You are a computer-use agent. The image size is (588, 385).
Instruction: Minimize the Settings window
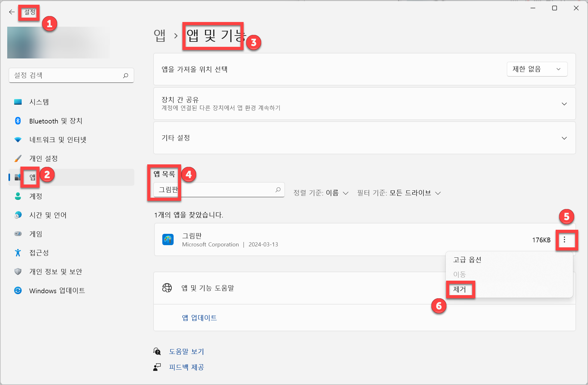coord(533,8)
